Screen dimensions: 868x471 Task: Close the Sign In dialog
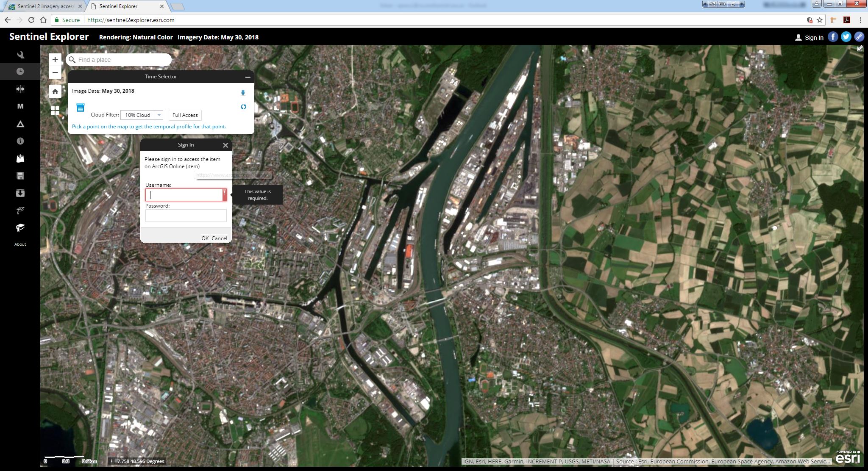(225, 145)
